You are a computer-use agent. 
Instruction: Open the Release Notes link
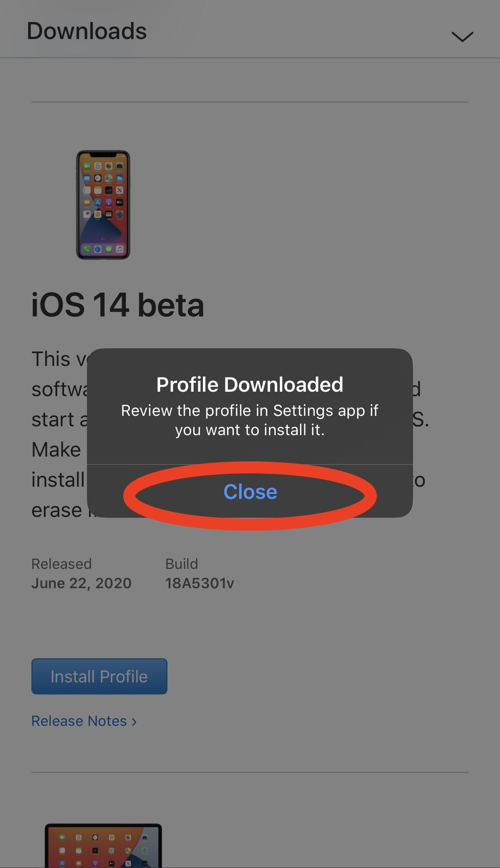pos(79,721)
